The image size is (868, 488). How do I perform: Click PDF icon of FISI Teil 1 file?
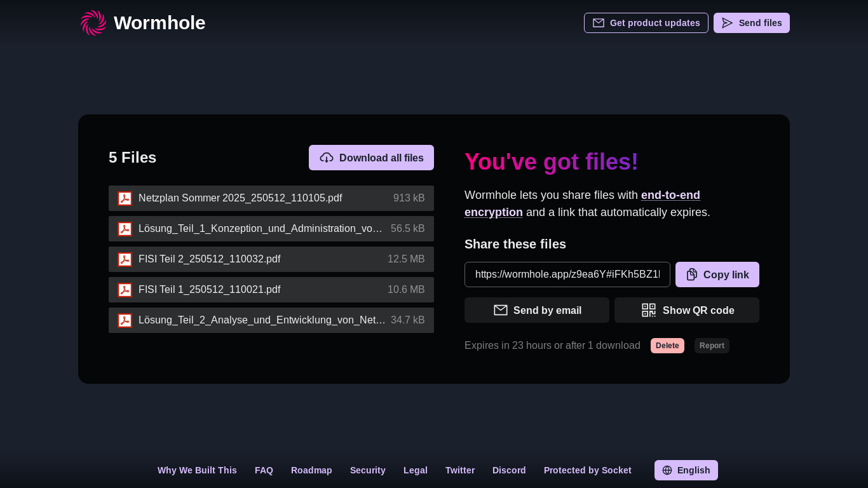tap(125, 290)
